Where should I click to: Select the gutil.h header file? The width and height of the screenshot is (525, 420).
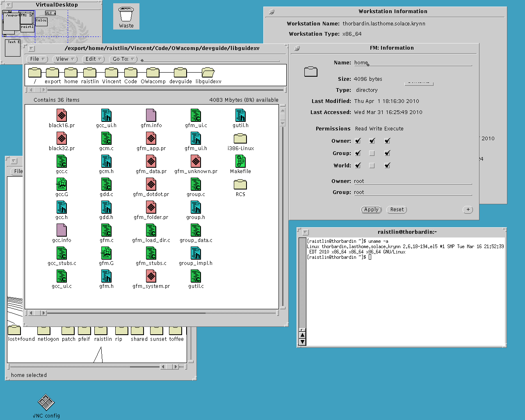240,116
